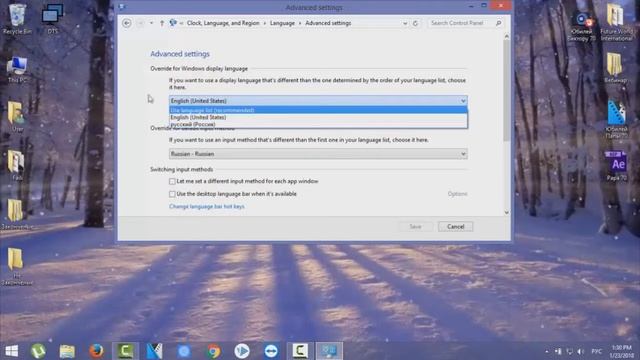Click the volume icon in system tray

pyautogui.click(x=580, y=351)
